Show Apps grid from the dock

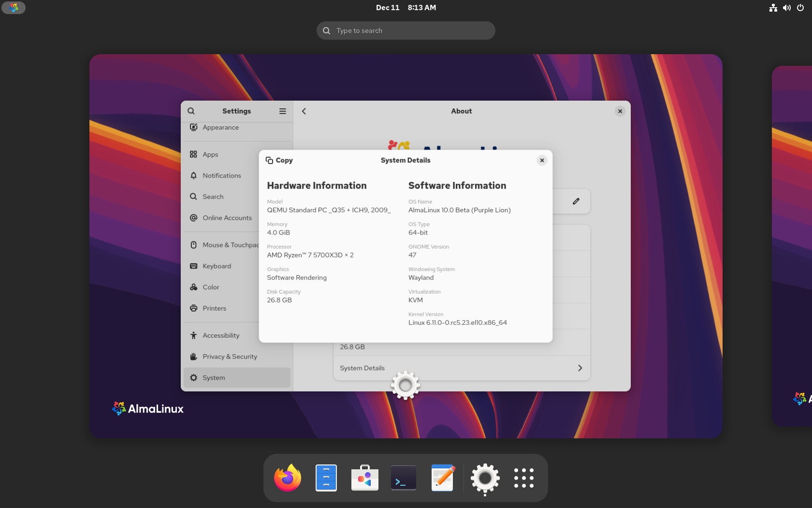pos(524,478)
